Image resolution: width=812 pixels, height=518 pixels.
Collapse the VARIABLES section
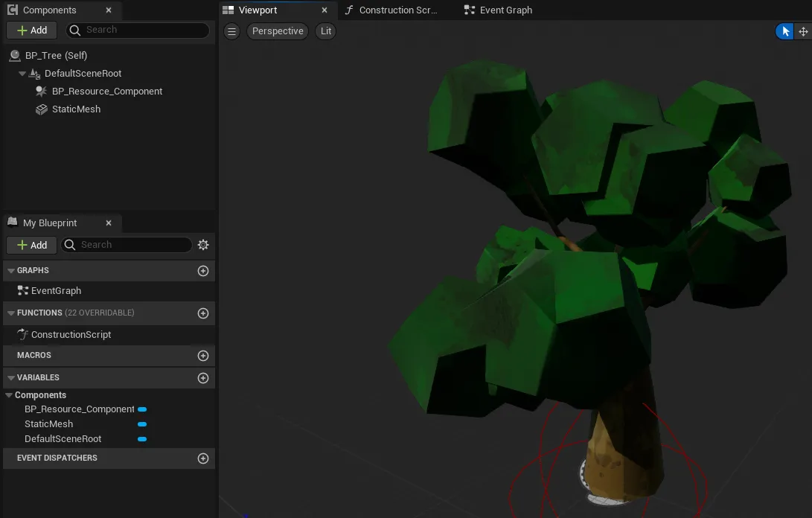(11, 377)
